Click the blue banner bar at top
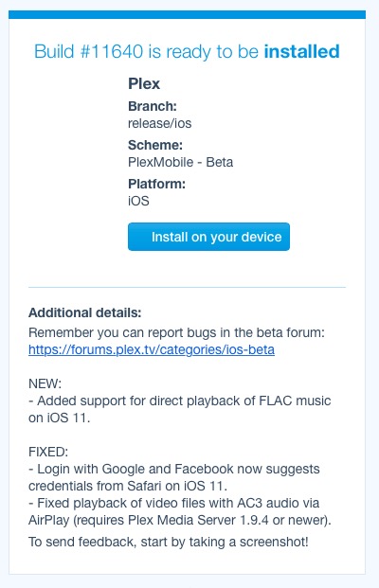The image size is (379, 588). [187, 14]
